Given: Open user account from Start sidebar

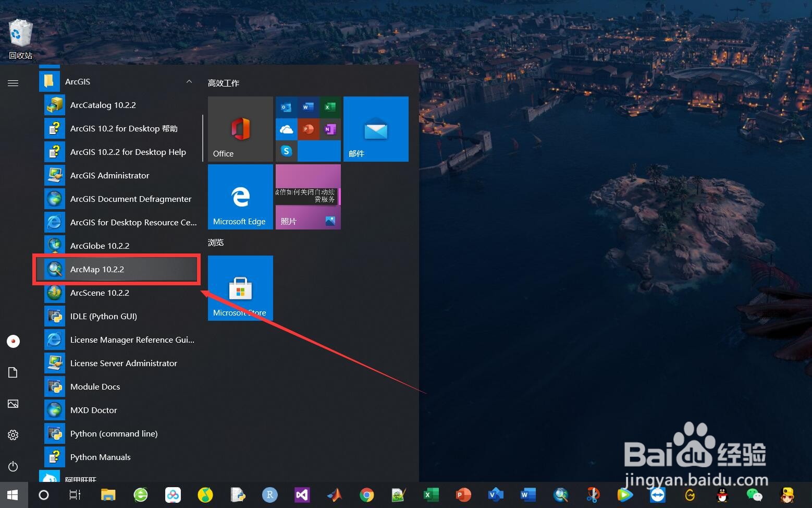Looking at the screenshot, I should 13,341.
